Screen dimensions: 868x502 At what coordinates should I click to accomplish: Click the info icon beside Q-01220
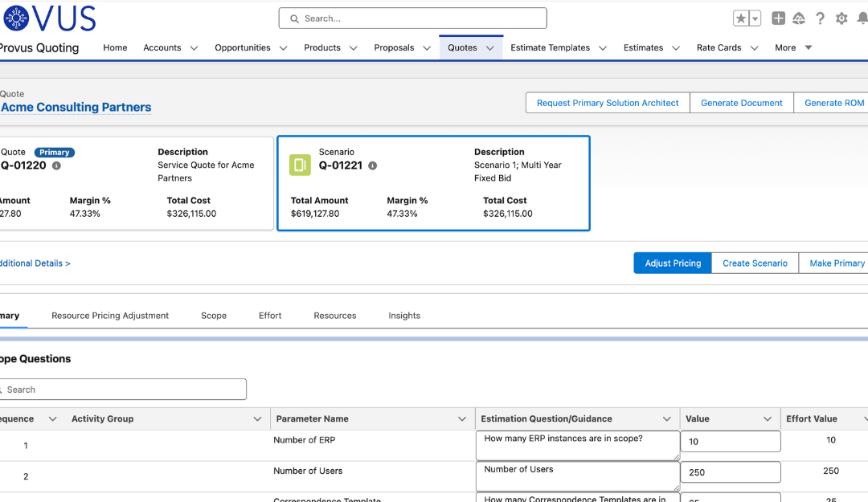coord(56,166)
